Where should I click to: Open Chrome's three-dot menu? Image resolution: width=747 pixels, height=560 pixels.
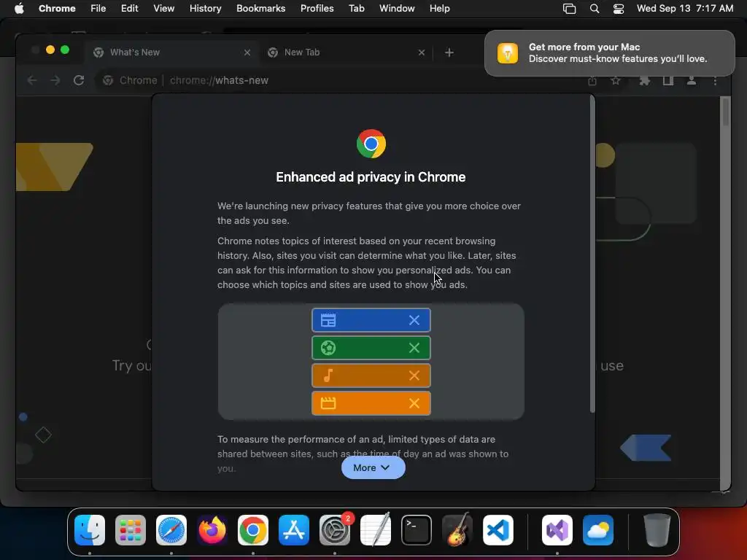(x=715, y=80)
